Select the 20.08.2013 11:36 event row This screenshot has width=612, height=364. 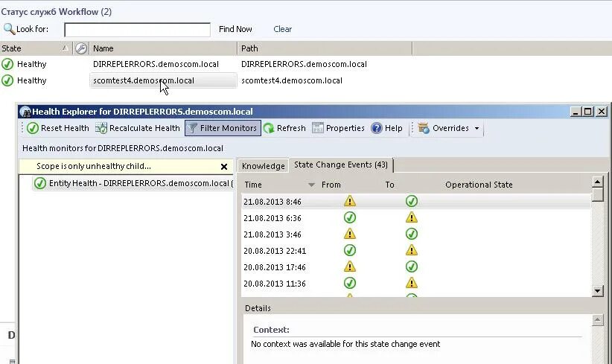tap(416, 284)
